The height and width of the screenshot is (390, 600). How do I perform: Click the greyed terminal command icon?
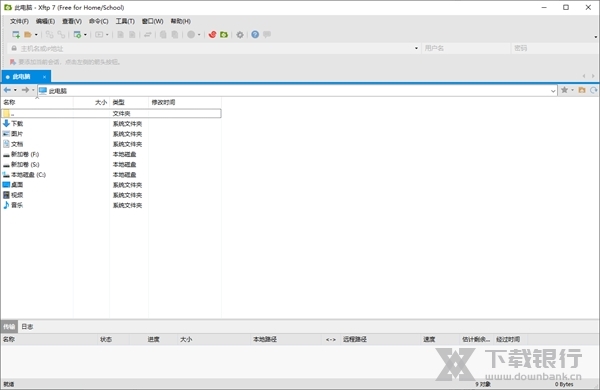[99, 34]
